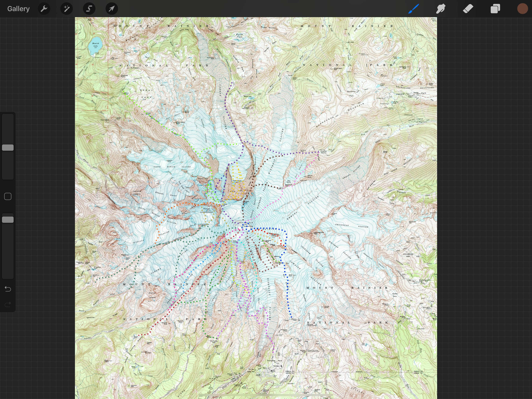Click the dark canvas area right of map
The image size is (532, 399).
(x=484, y=192)
